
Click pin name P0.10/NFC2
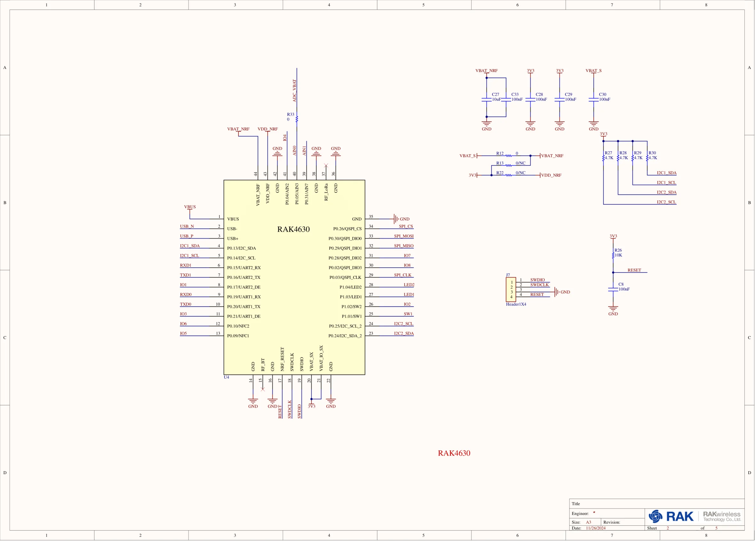(x=238, y=326)
